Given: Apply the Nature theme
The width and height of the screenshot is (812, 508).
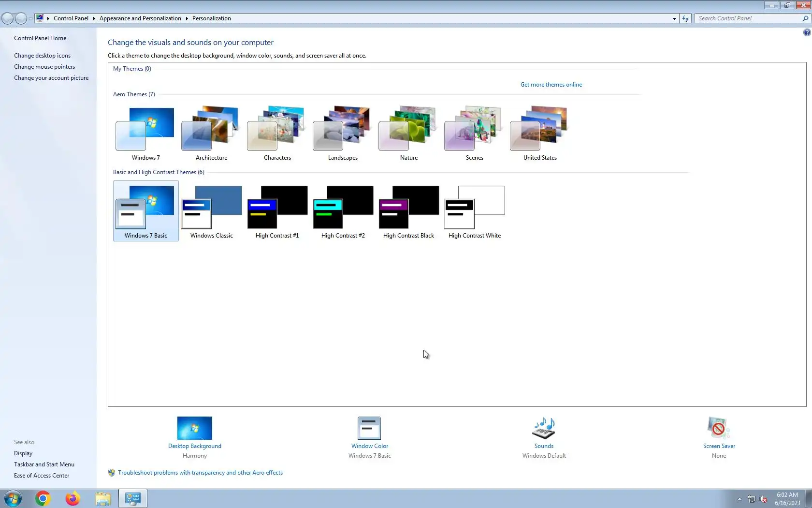Looking at the screenshot, I should click(x=408, y=134).
